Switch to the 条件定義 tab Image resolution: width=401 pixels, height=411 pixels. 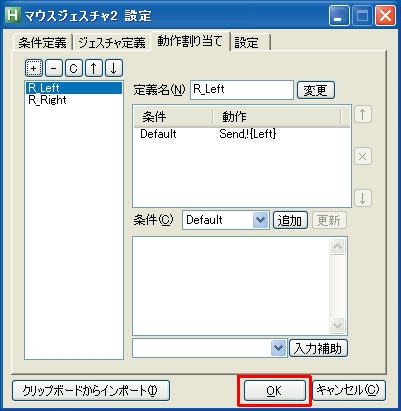(42, 43)
